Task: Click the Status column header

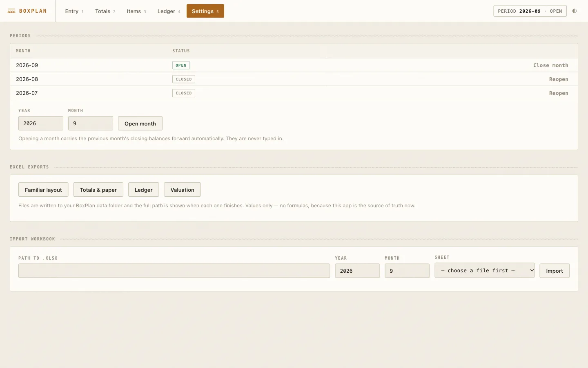Action: coord(181,51)
